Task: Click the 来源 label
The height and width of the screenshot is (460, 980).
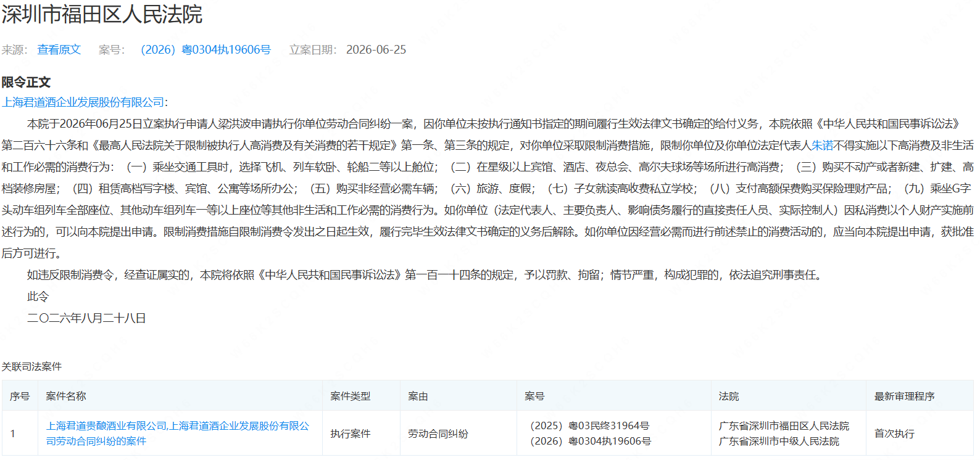Action: [14, 50]
